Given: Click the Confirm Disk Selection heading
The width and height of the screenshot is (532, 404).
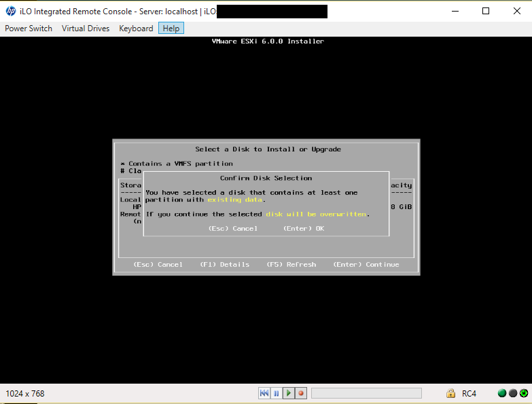Looking at the screenshot, I should tap(266, 179).
